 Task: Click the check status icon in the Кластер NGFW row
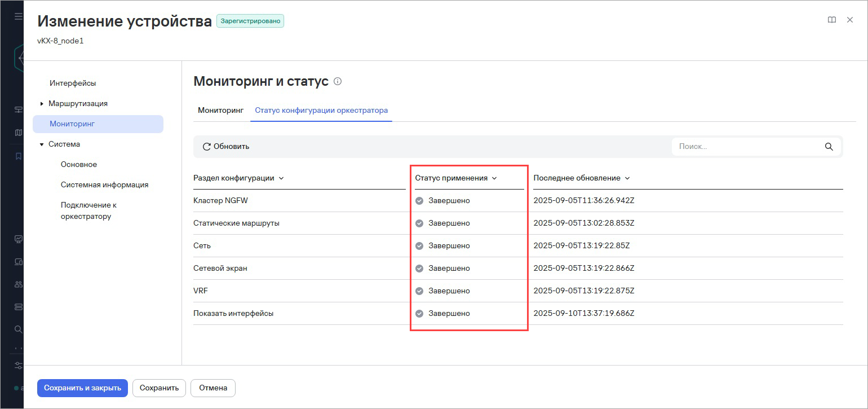tap(419, 201)
